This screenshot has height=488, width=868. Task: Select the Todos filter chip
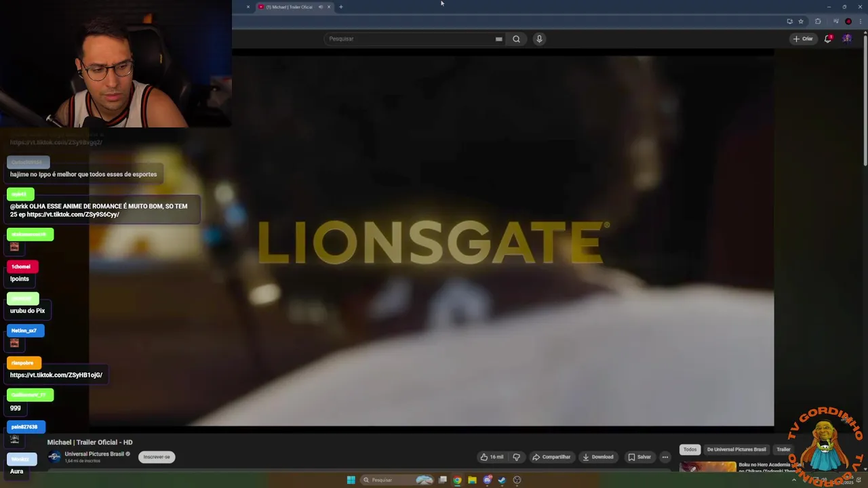tap(690, 449)
